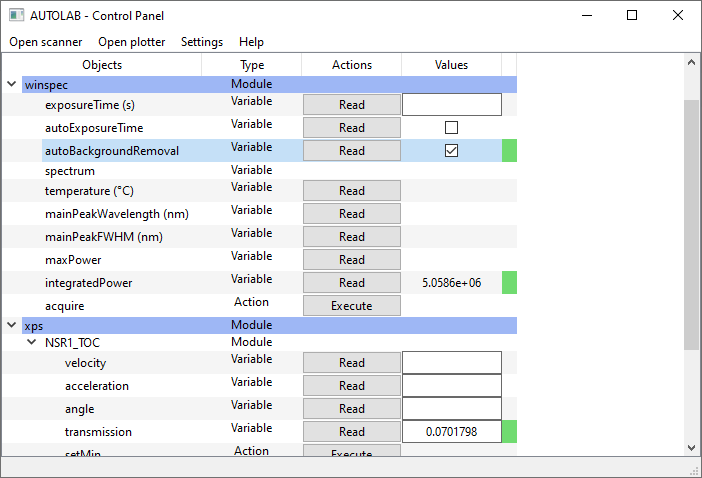Open the Help menu
The height and width of the screenshot is (478, 702).
tap(251, 42)
